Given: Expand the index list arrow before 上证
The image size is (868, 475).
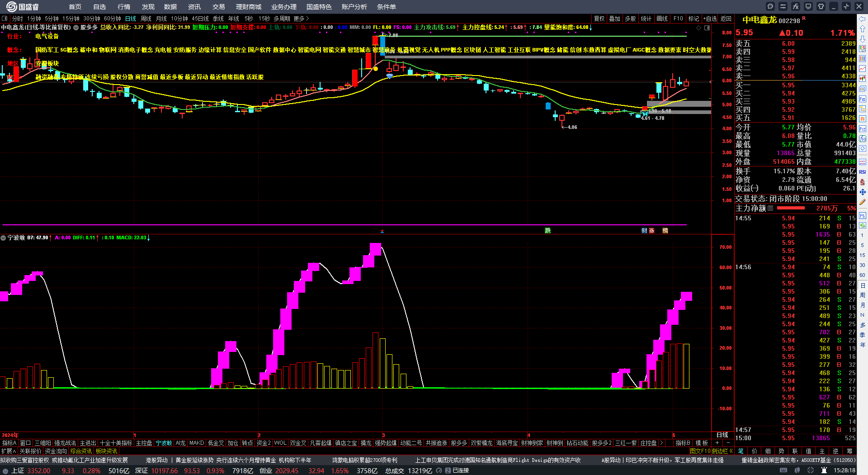Looking at the screenshot, I should coord(5,470).
